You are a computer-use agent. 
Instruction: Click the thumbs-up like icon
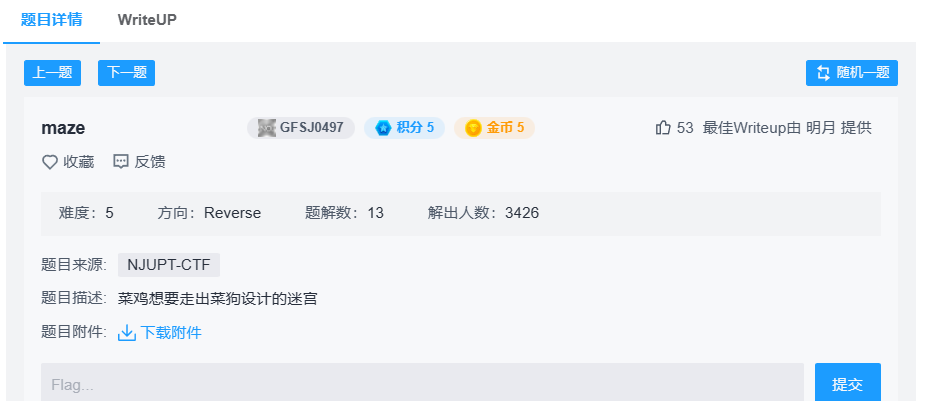pyautogui.click(x=663, y=128)
